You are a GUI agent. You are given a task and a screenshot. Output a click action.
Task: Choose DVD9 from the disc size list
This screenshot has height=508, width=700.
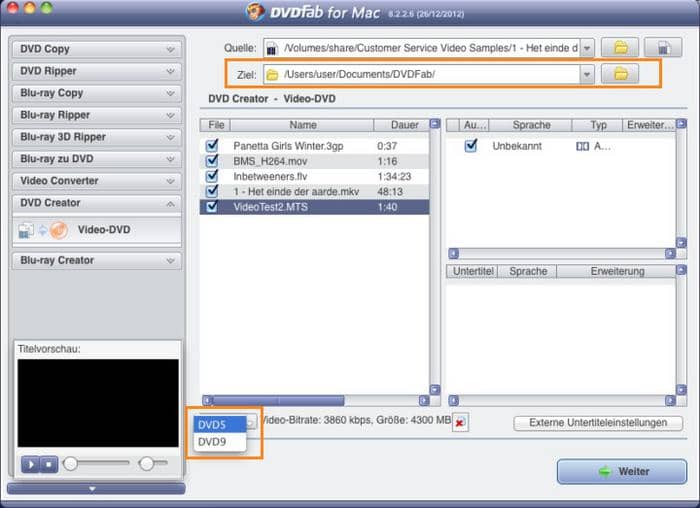click(220, 442)
